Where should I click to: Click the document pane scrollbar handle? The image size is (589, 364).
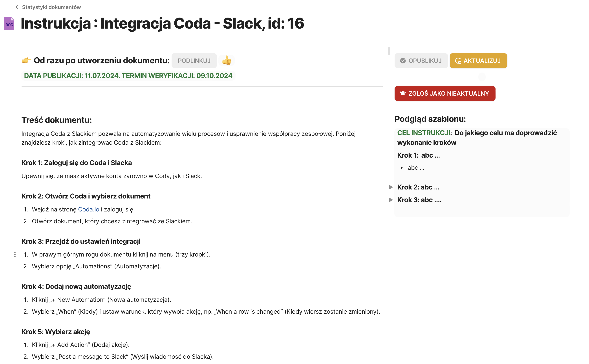point(389,51)
